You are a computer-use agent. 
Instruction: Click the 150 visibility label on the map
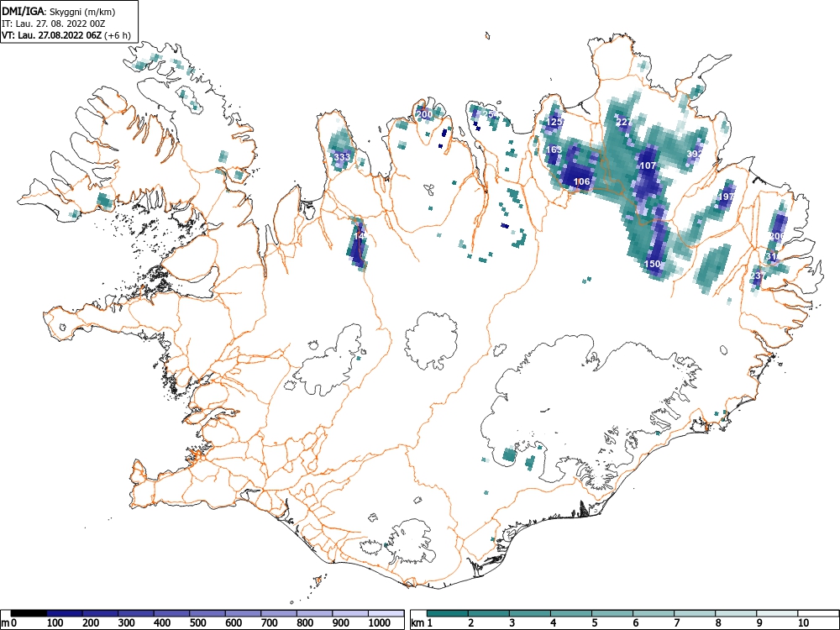[x=653, y=264]
